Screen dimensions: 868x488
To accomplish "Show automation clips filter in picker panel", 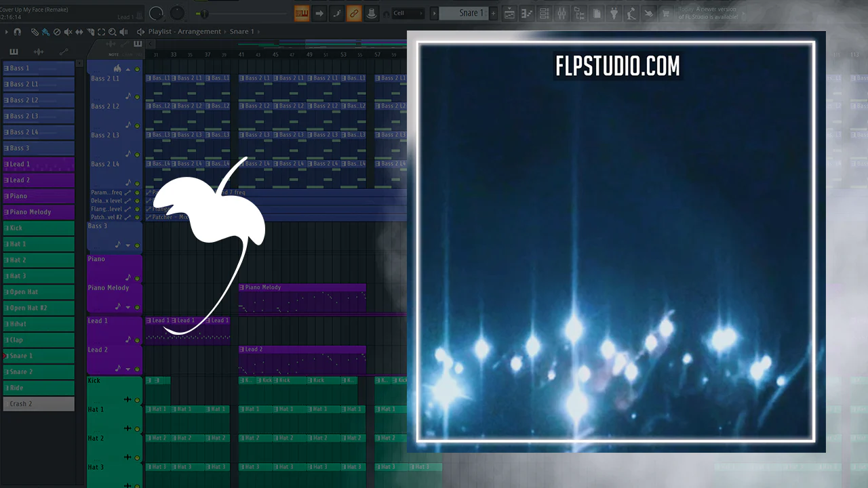I will pyautogui.click(x=64, y=52).
